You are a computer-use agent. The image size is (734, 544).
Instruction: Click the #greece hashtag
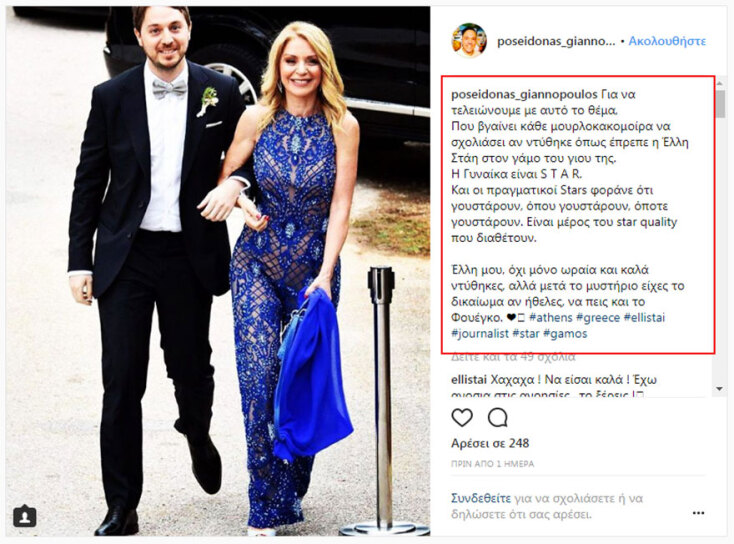(x=598, y=317)
